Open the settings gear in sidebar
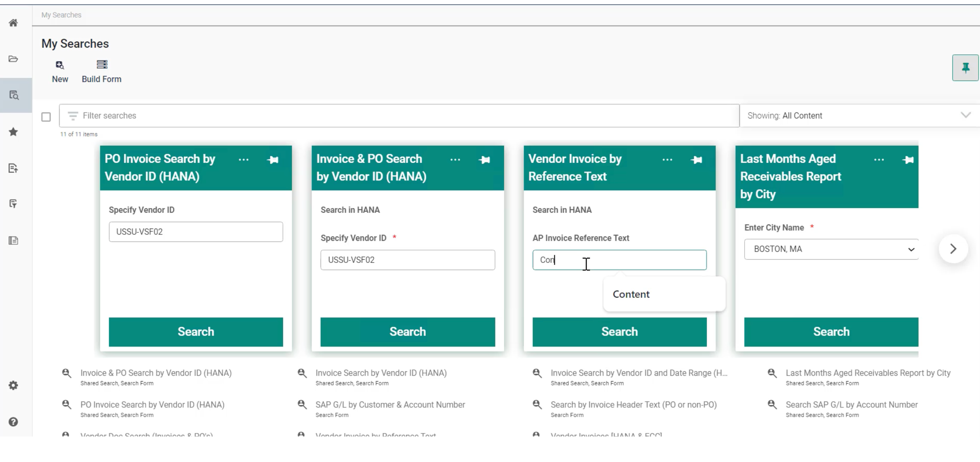 13,385
